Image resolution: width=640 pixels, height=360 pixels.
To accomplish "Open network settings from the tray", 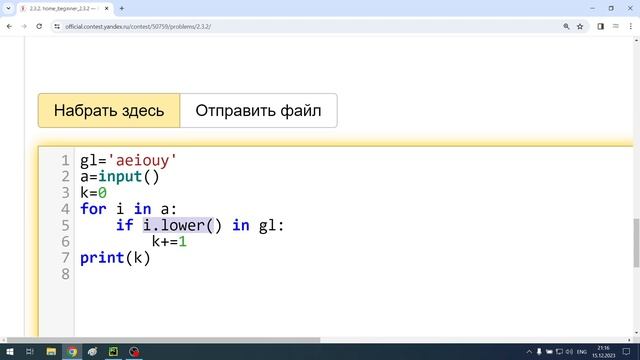I will click(x=559, y=351).
